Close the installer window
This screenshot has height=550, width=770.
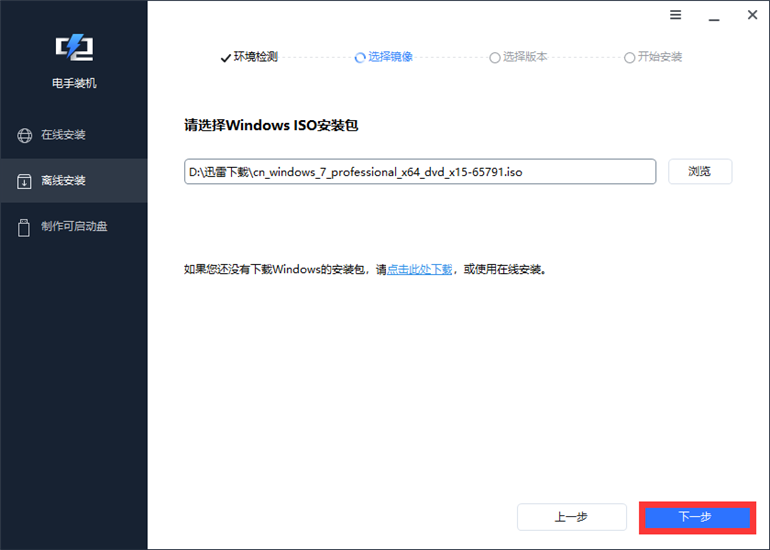pos(752,15)
